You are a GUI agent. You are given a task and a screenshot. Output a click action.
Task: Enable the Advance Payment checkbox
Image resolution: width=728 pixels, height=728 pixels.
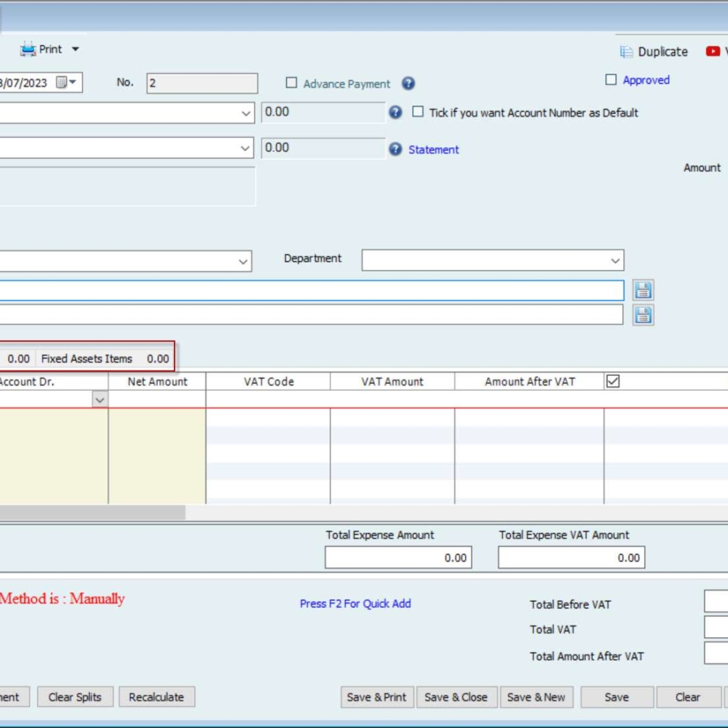[x=291, y=83]
